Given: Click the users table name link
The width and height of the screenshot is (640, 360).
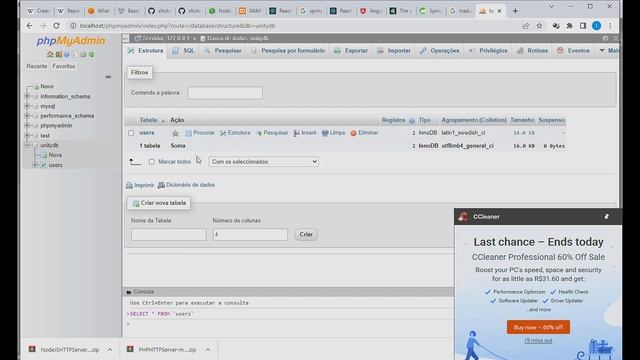Looking at the screenshot, I should pos(147,133).
